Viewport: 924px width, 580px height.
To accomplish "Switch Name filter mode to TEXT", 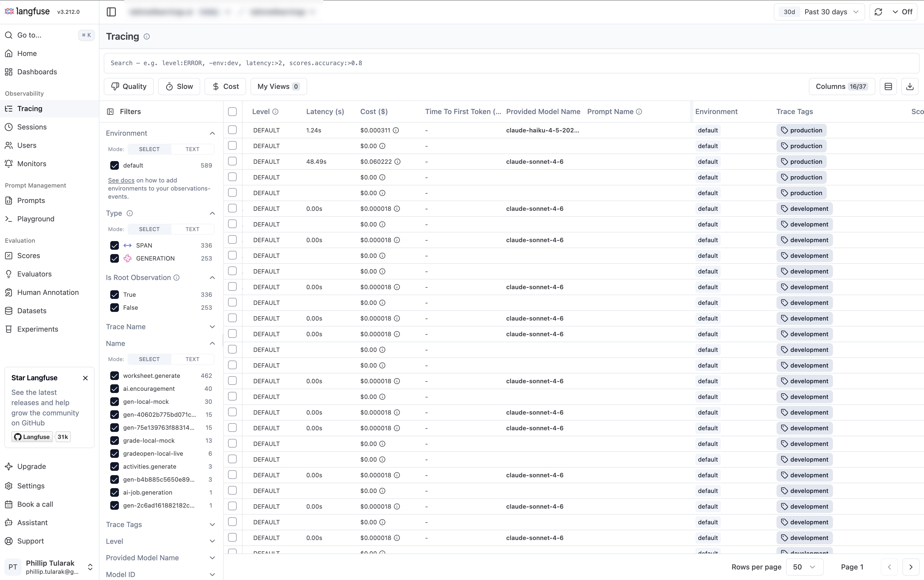I will pyautogui.click(x=192, y=359).
